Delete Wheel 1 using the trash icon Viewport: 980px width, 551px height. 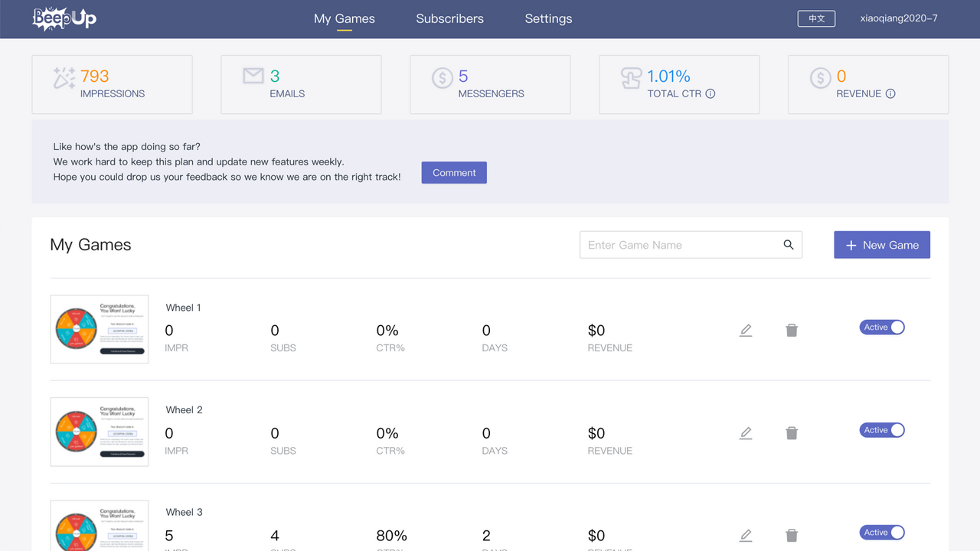pos(792,330)
